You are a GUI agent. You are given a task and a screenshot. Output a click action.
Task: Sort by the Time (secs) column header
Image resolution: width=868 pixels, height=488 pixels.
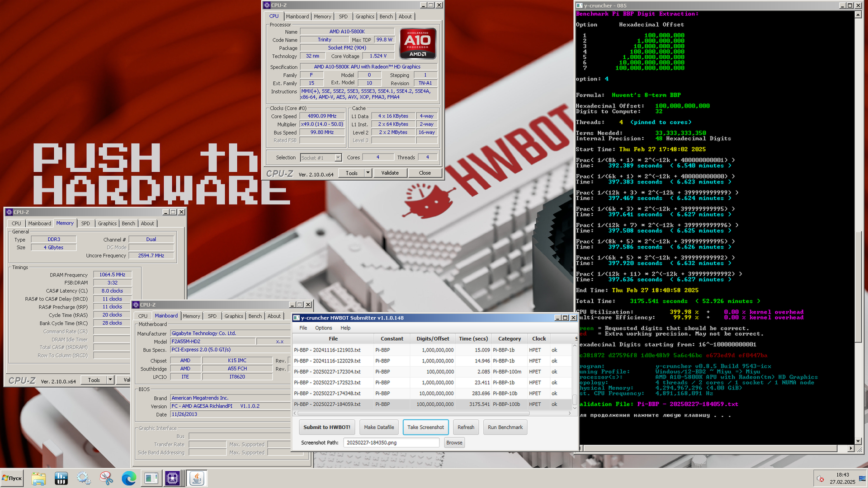[473, 338]
